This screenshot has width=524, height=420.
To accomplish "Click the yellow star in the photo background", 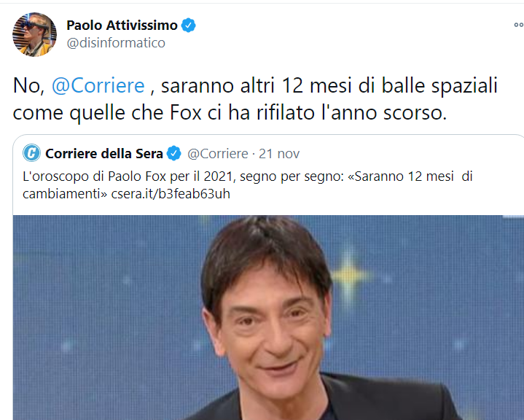I will click(x=348, y=276).
